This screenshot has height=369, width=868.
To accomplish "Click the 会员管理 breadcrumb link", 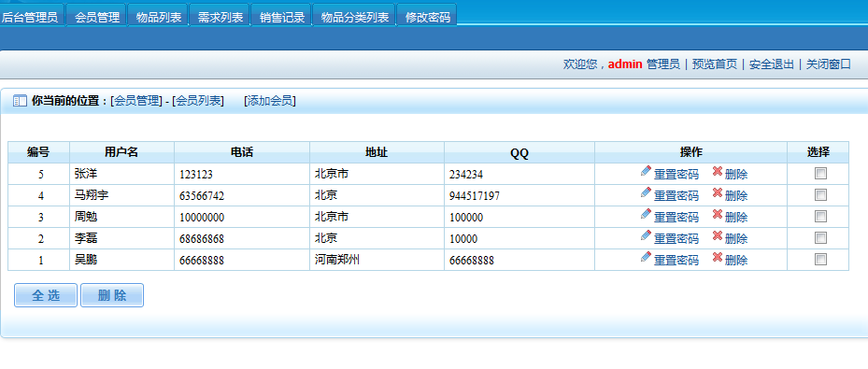I will pos(136,101).
